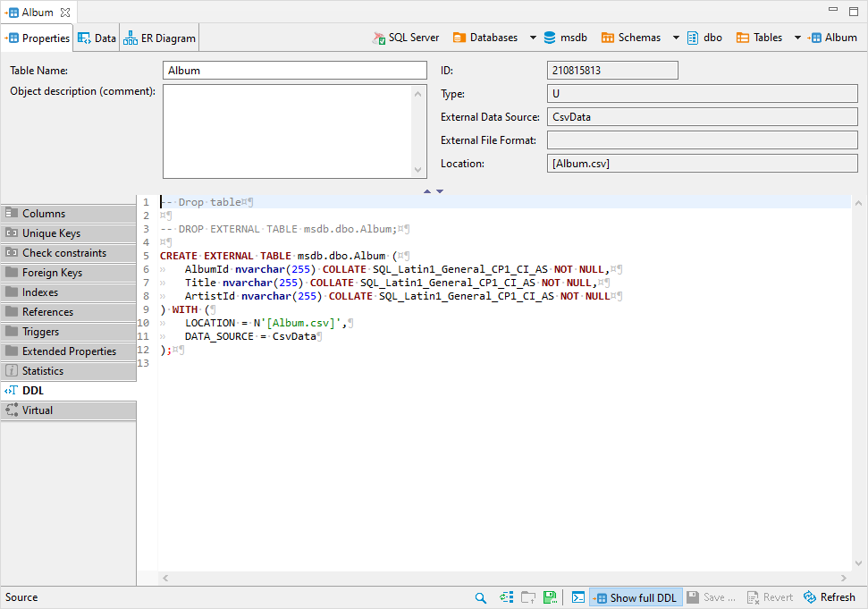Close the Album editor tab
This screenshot has height=609, width=868.
point(65,13)
